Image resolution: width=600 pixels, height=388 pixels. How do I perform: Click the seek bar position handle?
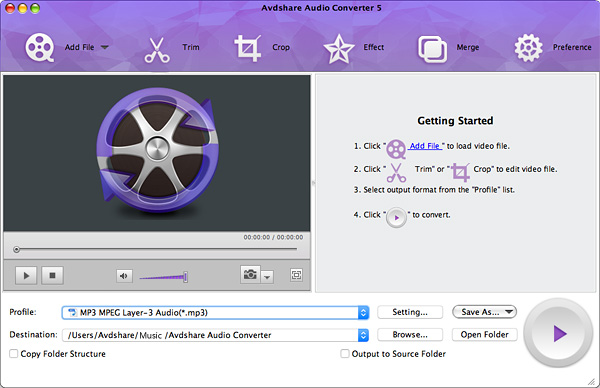(x=16, y=249)
